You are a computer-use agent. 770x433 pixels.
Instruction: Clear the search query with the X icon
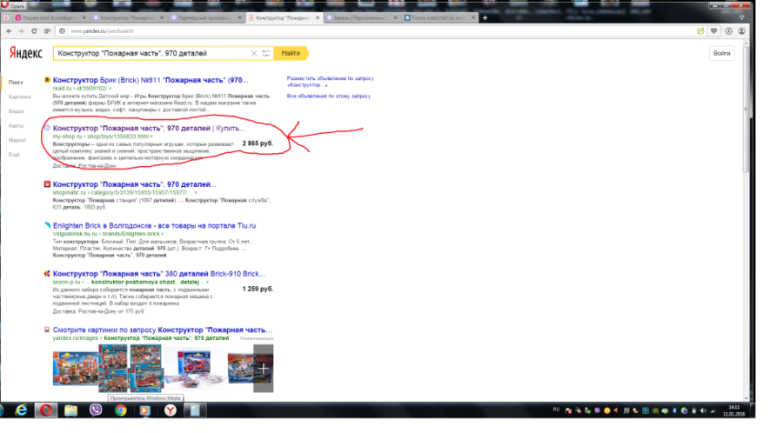[x=254, y=53]
